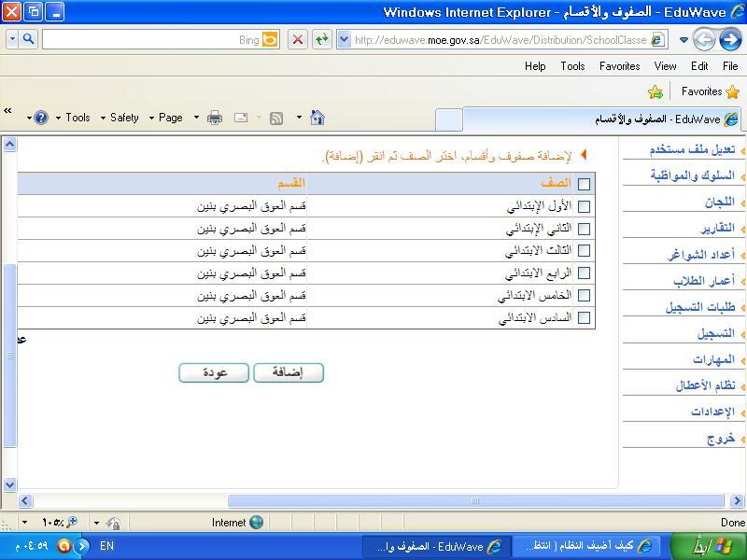Screen dimensions: 747x560
Task: Click the Bing search magnifier icon
Action: pyautogui.click(x=28, y=39)
